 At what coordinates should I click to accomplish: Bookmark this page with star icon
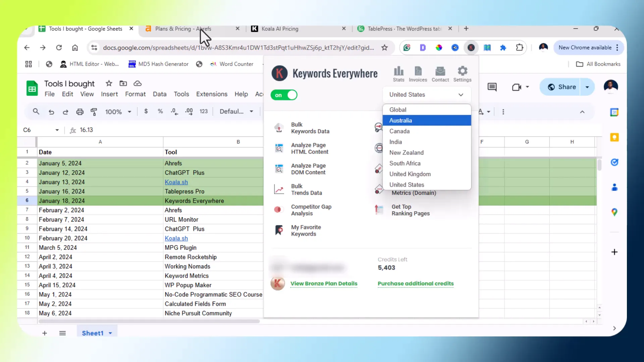(x=384, y=48)
